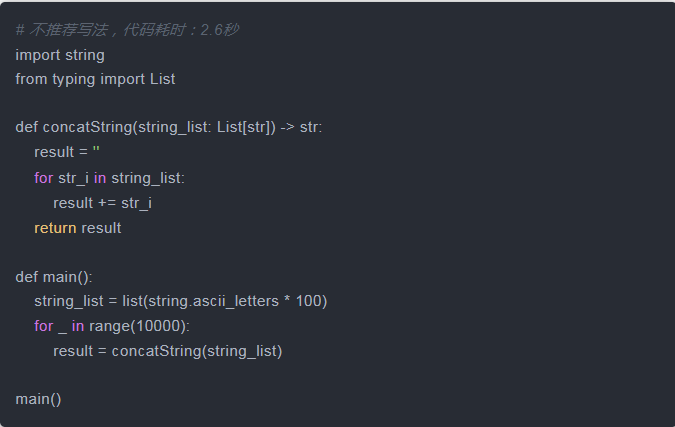Click the "result += str_i" line
Screen dimensions: 675x427
coord(102,202)
